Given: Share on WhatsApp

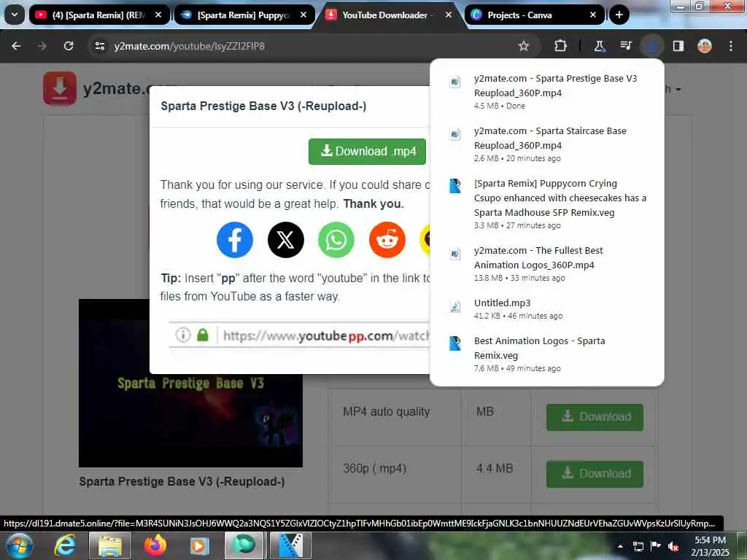Looking at the screenshot, I should click(x=336, y=239).
